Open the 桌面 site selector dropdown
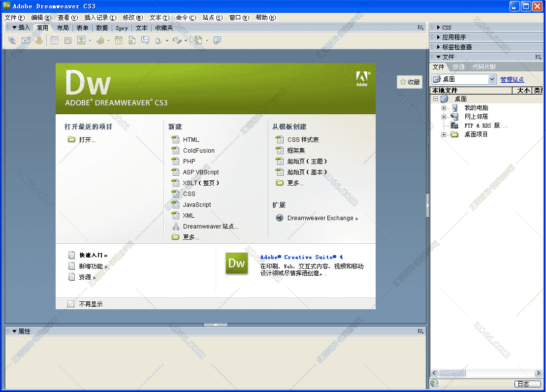This screenshot has height=392, width=546. [x=491, y=79]
